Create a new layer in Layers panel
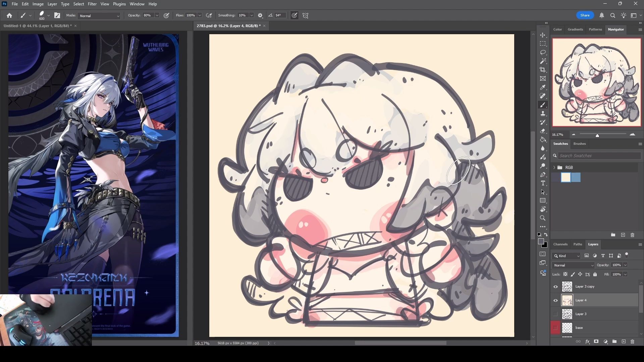 (x=624, y=342)
